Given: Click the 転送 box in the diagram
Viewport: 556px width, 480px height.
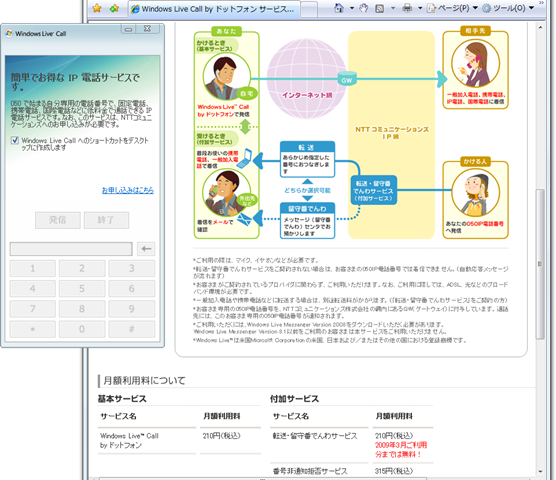Looking at the screenshot, I should point(307,159).
